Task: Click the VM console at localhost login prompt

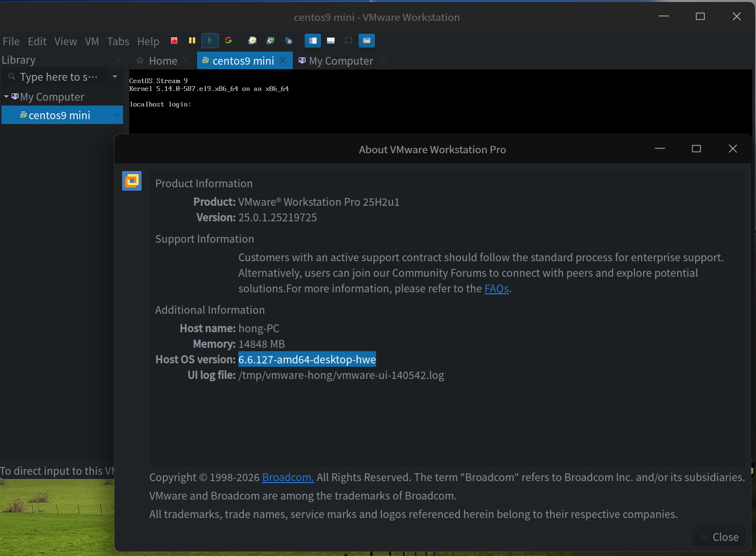Action: [161, 104]
